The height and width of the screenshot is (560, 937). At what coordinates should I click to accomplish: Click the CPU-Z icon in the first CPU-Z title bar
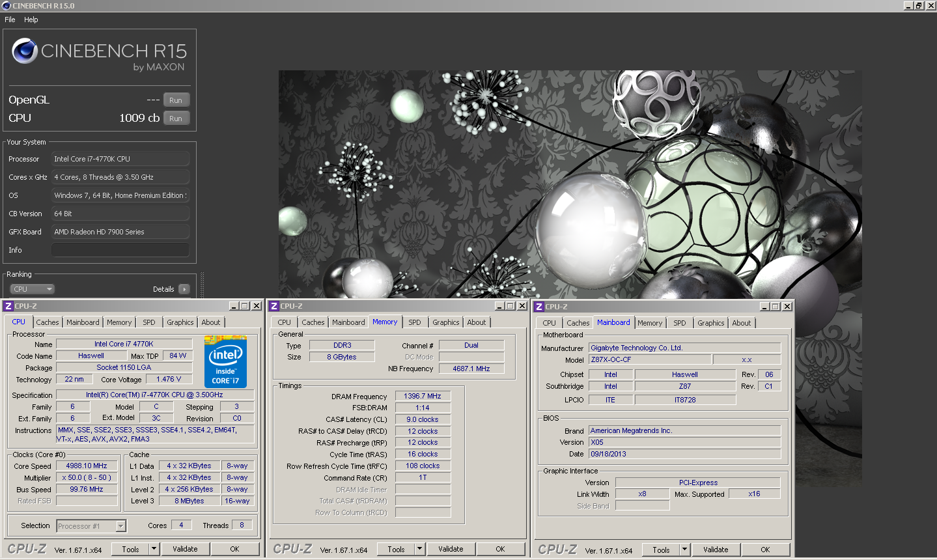(8, 306)
